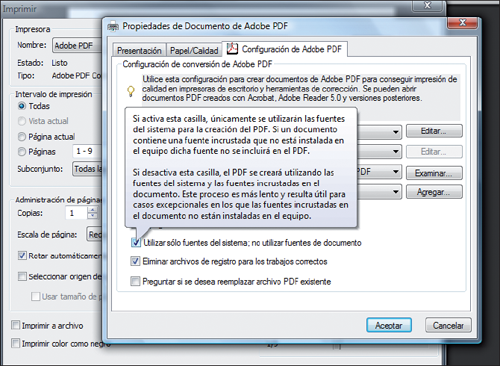Open the dropdown beside the first Editar button
This screenshot has width=500, height=366.
[x=395, y=132]
